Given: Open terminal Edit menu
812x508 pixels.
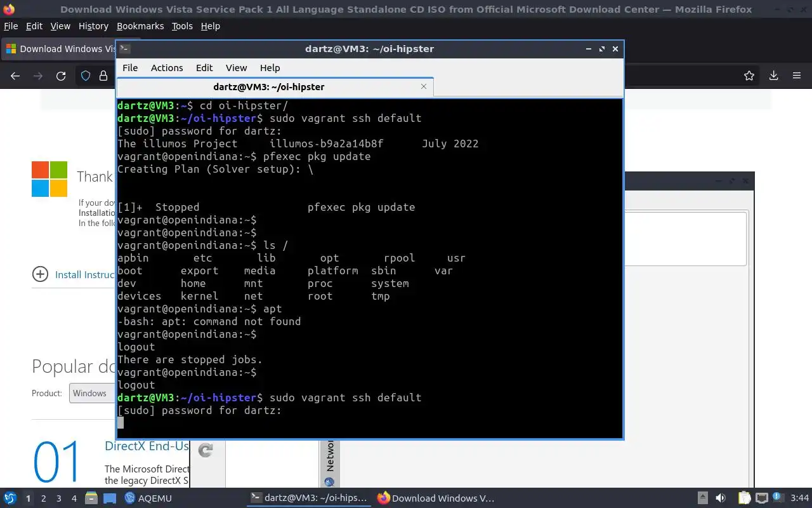Looking at the screenshot, I should (x=204, y=67).
